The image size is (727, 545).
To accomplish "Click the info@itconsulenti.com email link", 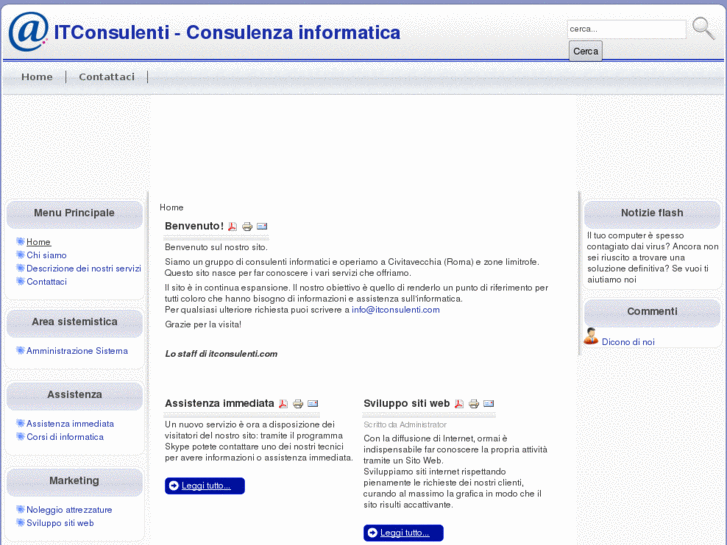I will [395, 310].
